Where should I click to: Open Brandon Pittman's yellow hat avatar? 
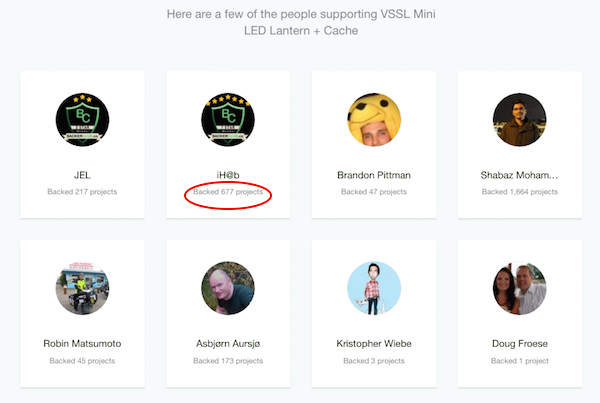(374, 120)
